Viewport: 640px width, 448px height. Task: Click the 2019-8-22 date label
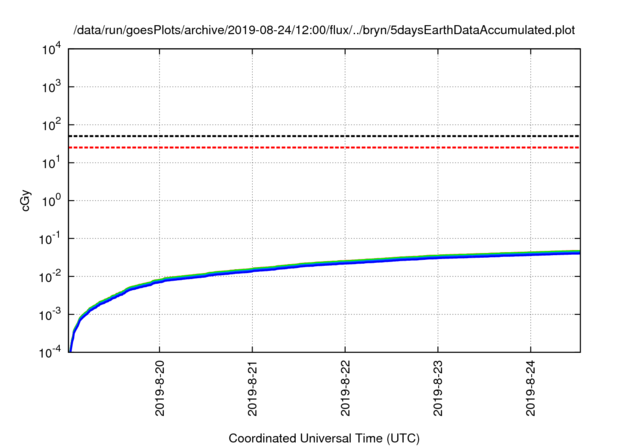[x=345, y=388]
